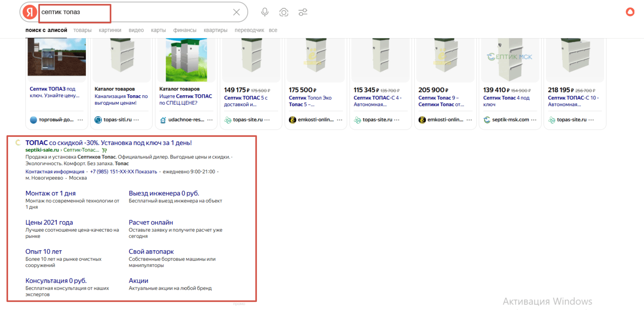This screenshot has height=310, width=644.
Task: Open 'Септик Топол Эко Топас 5' listing
Action: click(x=310, y=101)
